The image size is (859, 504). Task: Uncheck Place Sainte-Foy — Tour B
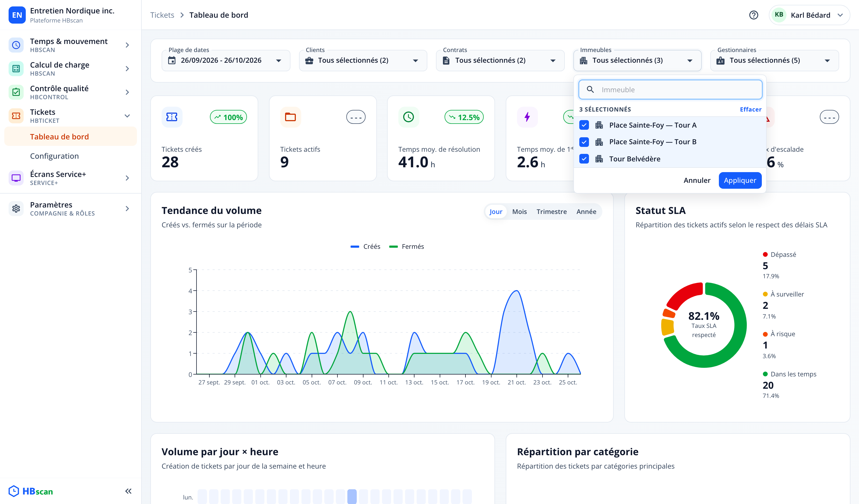pyautogui.click(x=584, y=142)
